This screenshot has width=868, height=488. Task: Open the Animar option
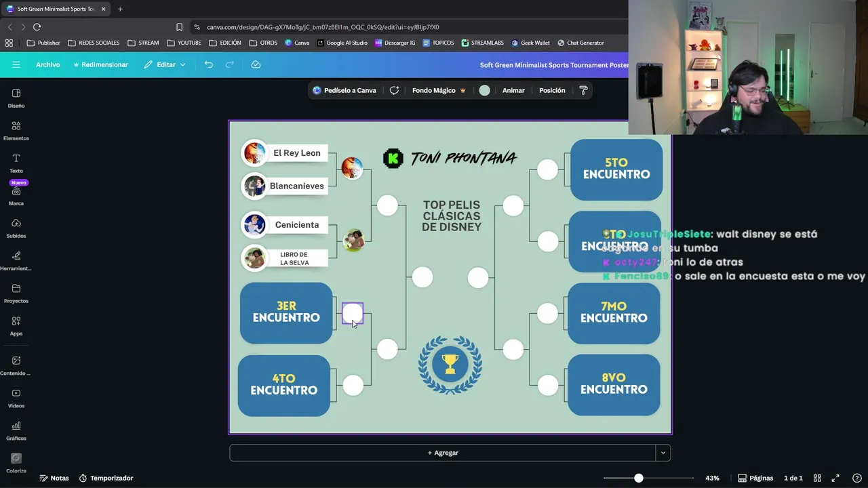(x=513, y=90)
